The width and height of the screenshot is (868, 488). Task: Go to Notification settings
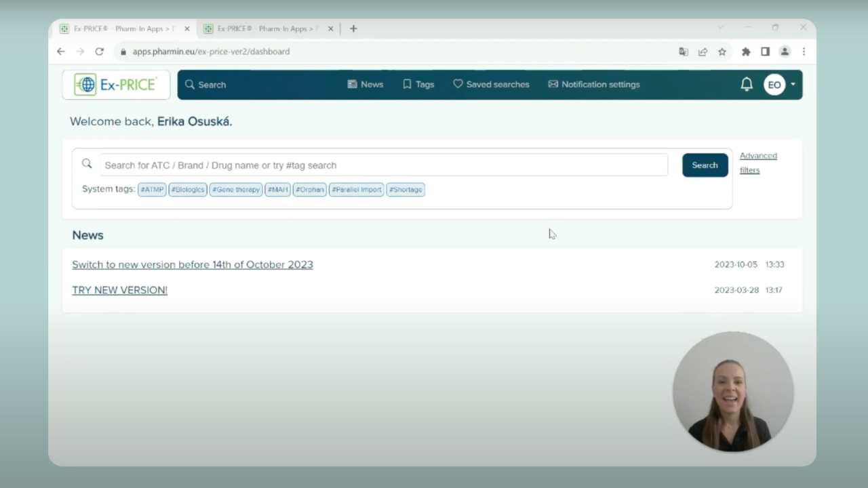click(x=593, y=85)
